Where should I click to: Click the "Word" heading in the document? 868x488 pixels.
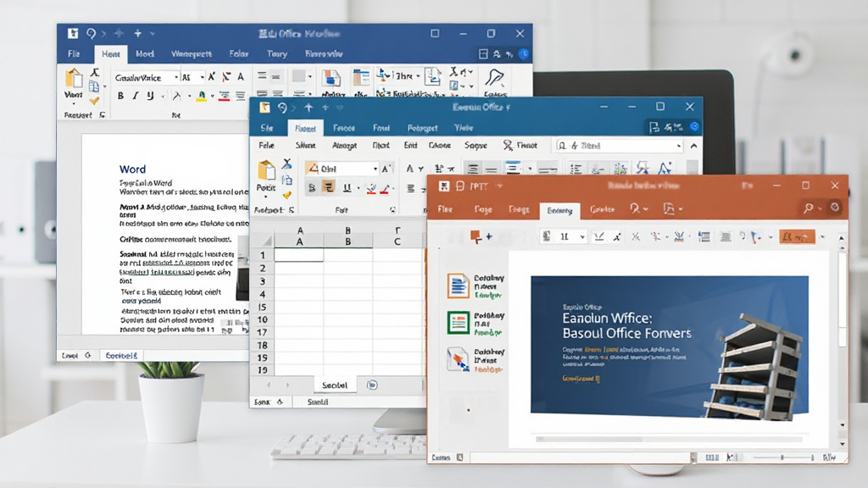click(133, 169)
